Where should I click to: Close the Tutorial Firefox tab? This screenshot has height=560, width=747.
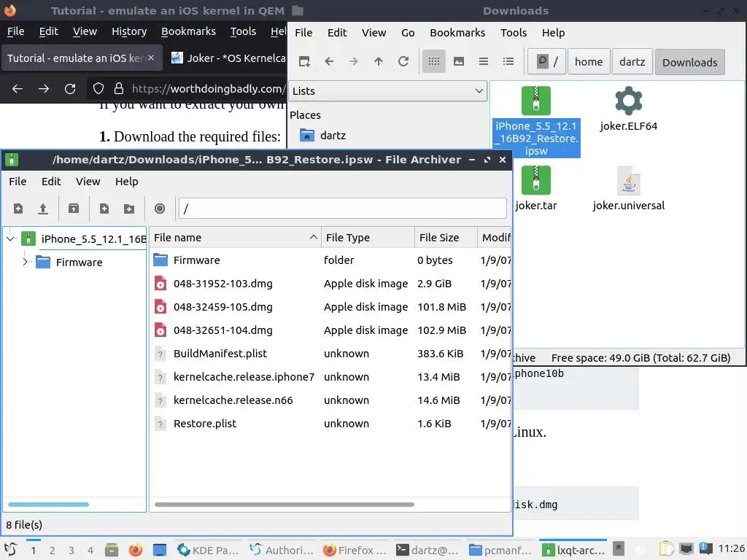click(x=151, y=58)
